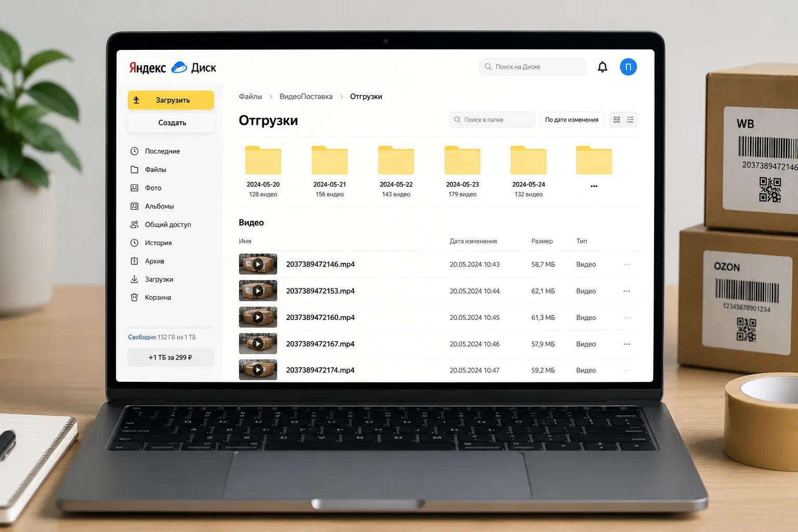
Task: Click the download icon next to Загрузки
Action: point(134,279)
